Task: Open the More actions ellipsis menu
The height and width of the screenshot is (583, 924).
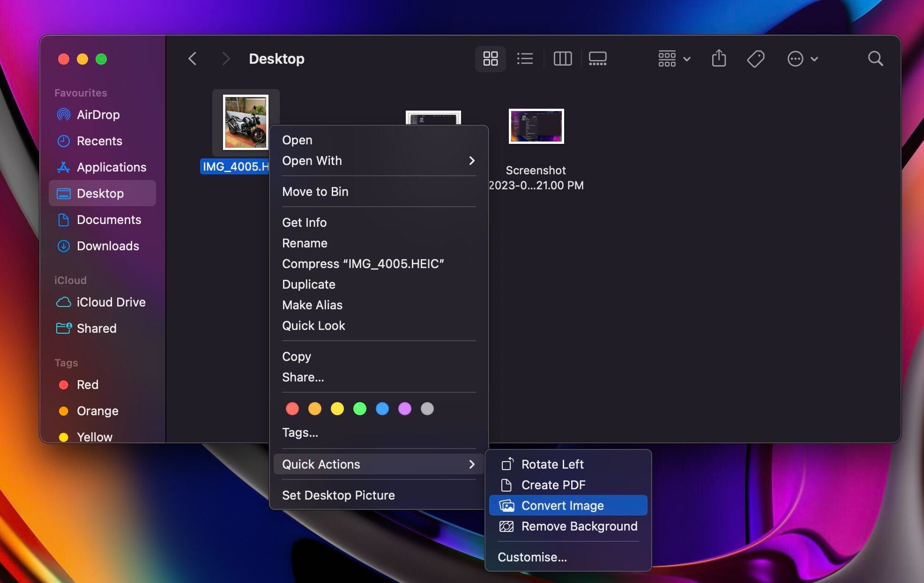Action: click(x=802, y=59)
